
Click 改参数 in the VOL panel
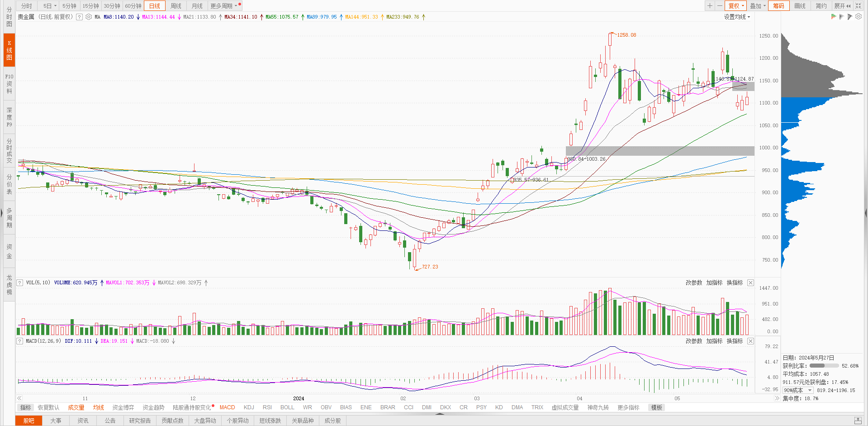[694, 282]
